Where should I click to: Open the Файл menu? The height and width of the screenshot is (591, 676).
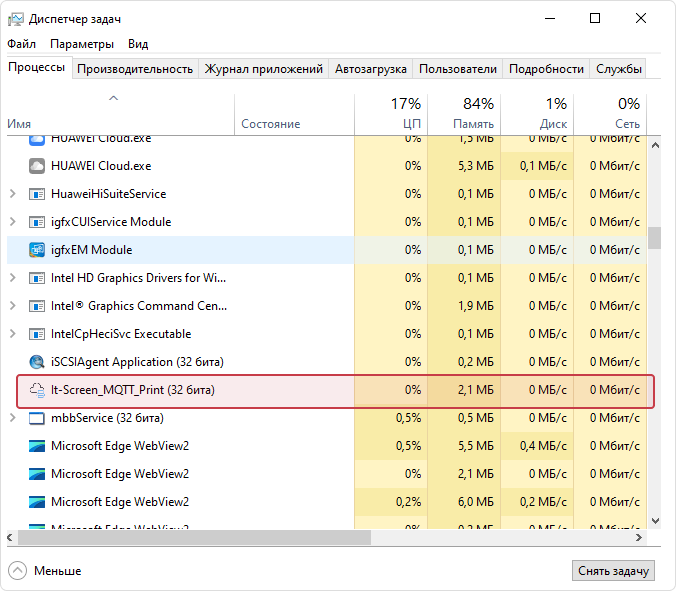(x=21, y=44)
